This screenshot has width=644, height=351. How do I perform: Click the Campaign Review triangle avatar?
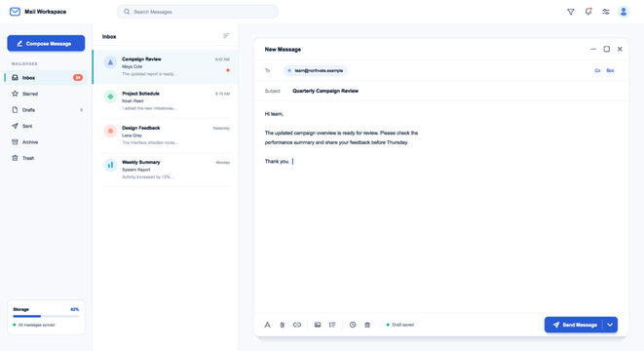click(x=110, y=62)
